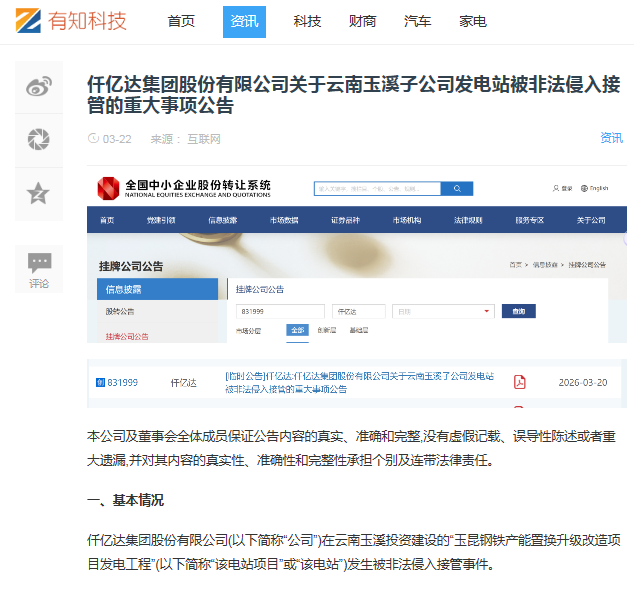
Task: Click the dark blue 查询 button
Action: click(519, 311)
